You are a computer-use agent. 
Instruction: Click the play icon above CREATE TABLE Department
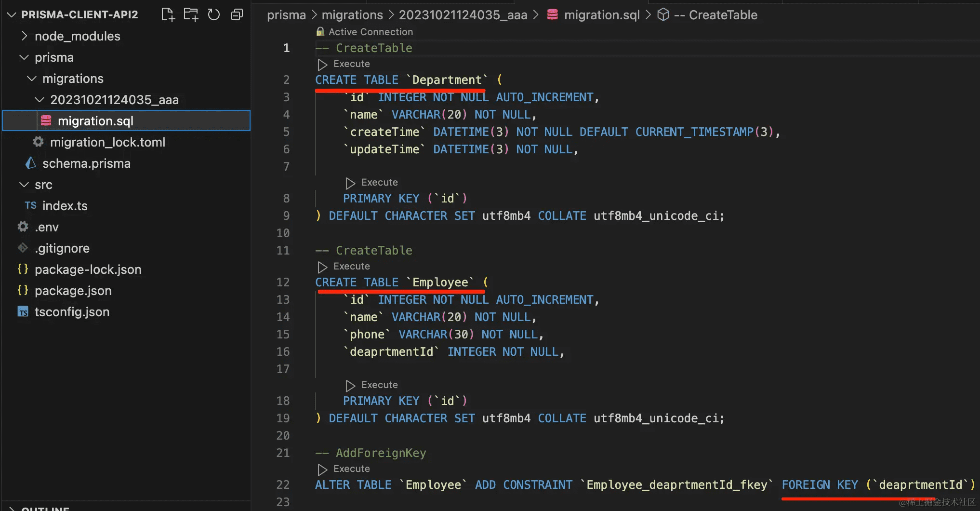tap(322, 64)
